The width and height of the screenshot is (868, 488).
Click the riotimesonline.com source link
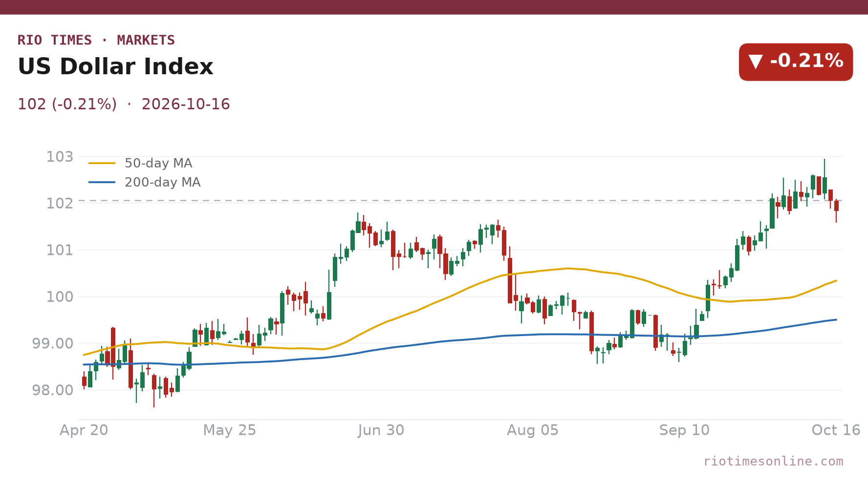tap(773, 461)
